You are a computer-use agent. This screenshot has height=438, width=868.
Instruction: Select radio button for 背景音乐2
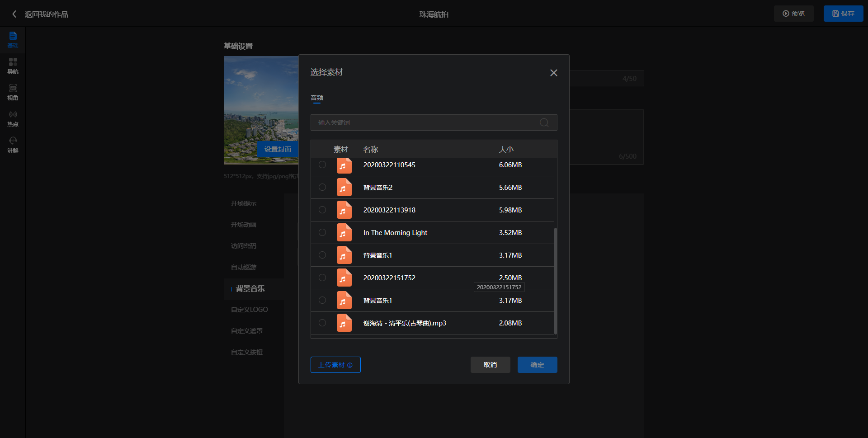point(322,187)
